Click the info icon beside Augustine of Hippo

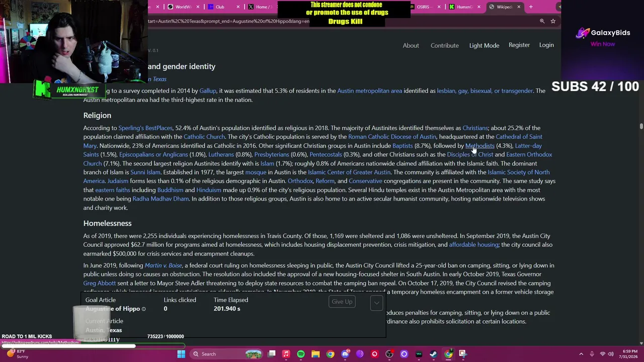(143, 309)
